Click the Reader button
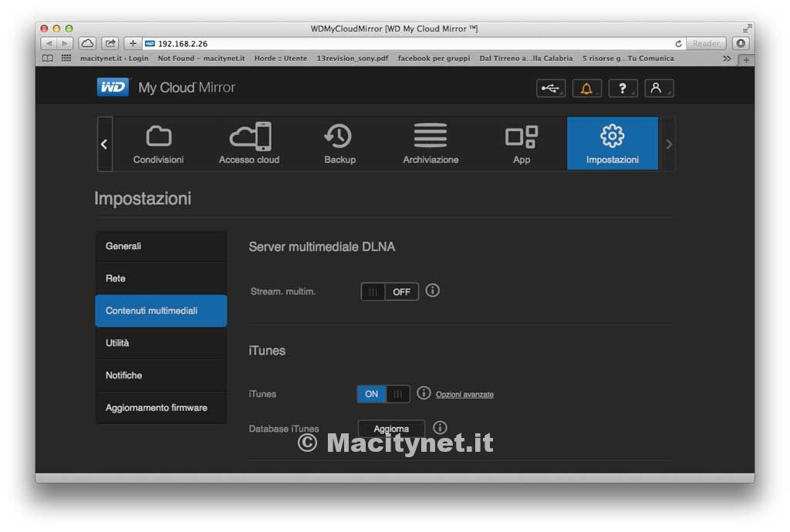The height and width of the screenshot is (532, 790). coord(705,44)
